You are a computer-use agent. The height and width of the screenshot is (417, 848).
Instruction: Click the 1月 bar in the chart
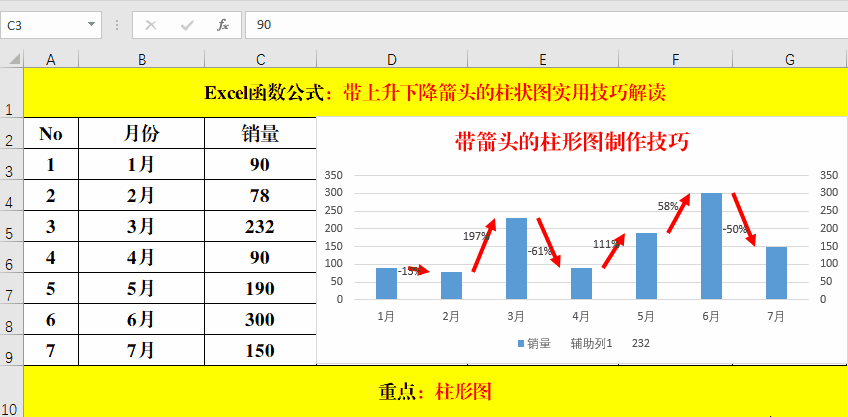(386, 283)
